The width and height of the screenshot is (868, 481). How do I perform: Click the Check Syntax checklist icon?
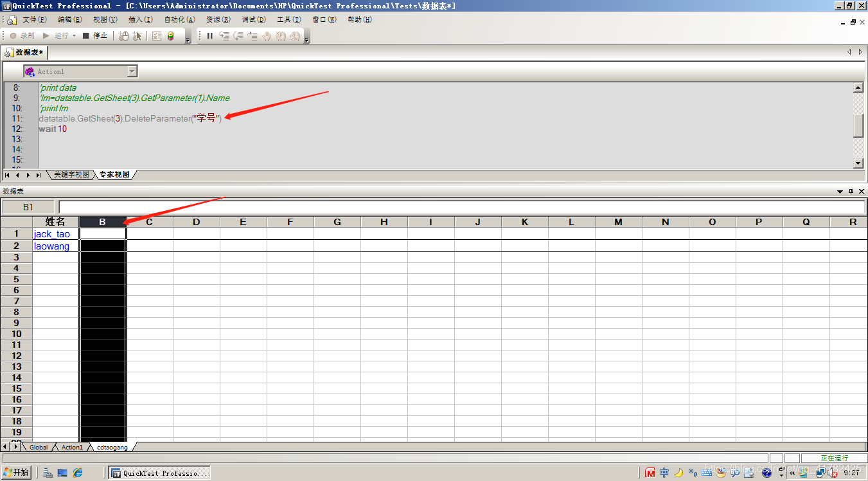157,36
